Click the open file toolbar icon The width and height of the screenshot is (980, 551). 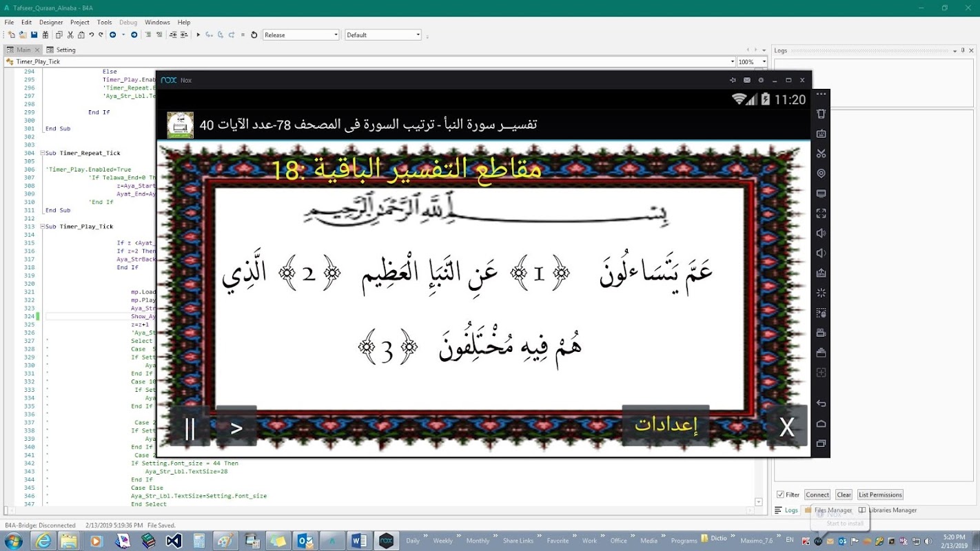[23, 34]
